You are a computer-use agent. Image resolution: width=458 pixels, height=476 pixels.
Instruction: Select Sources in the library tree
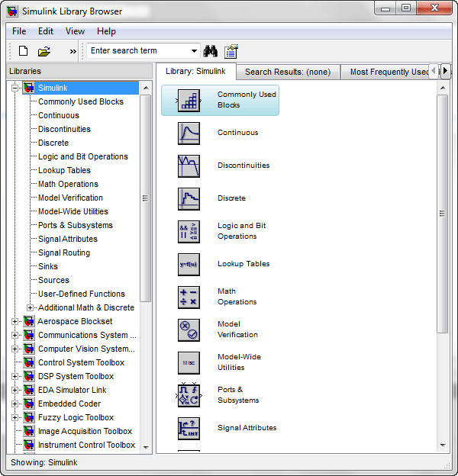point(53,280)
